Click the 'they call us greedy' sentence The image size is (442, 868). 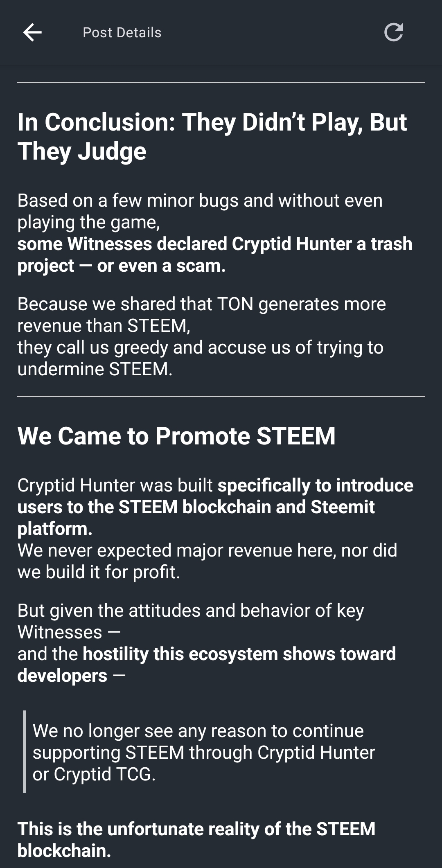[201, 358]
